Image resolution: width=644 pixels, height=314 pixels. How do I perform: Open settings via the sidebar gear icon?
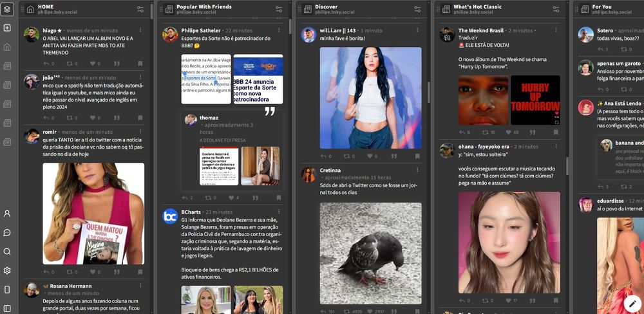pos(7,270)
